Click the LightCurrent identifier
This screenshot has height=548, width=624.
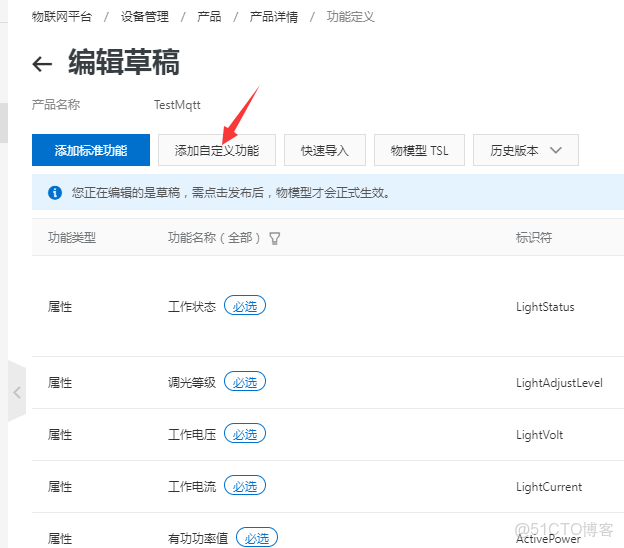pos(549,487)
